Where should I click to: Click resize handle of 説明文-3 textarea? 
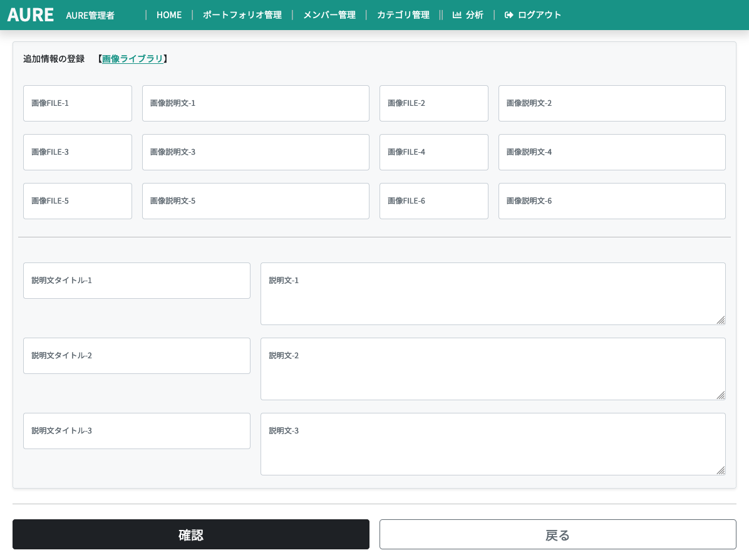[x=720, y=470]
